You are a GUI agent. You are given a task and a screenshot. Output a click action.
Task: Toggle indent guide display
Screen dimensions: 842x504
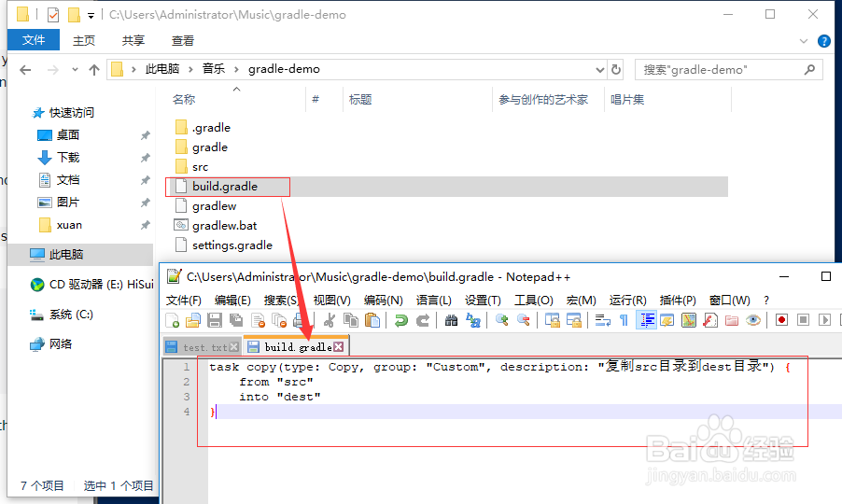pyautogui.click(x=646, y=320)
